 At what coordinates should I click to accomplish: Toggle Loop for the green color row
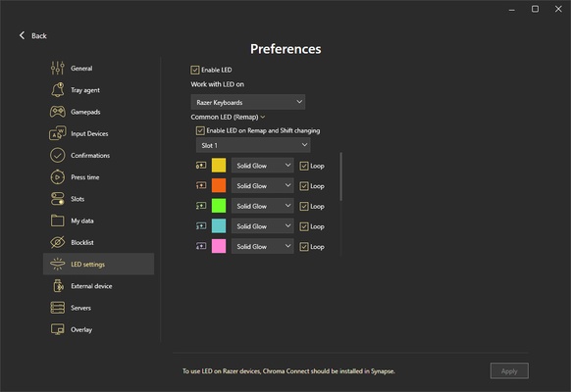coord(304,207)
